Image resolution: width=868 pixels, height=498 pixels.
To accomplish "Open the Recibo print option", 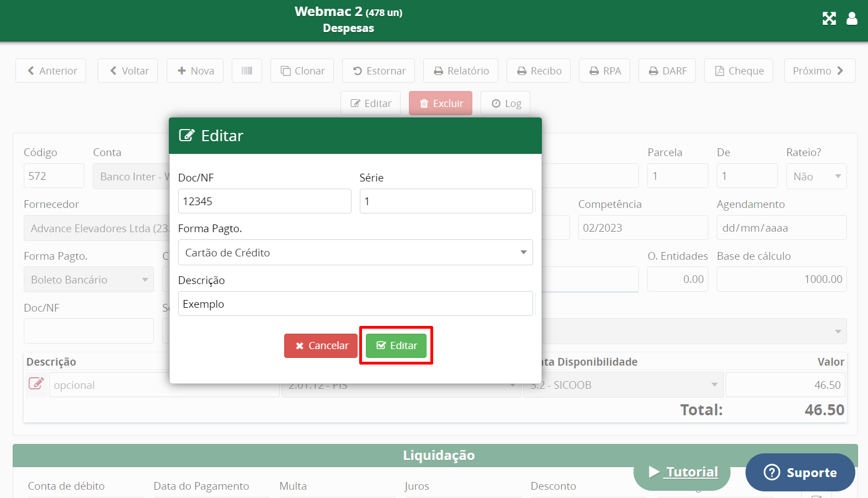I will (x=539, y=71).
